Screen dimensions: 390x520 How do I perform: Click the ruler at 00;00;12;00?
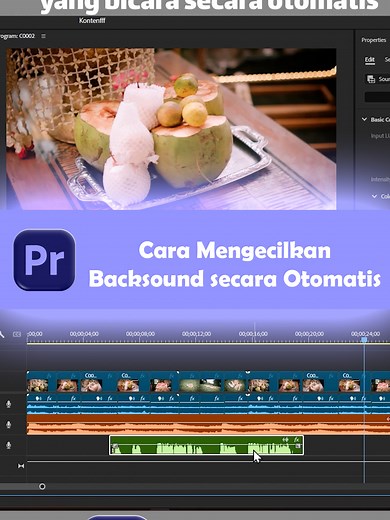pos(196,334)
